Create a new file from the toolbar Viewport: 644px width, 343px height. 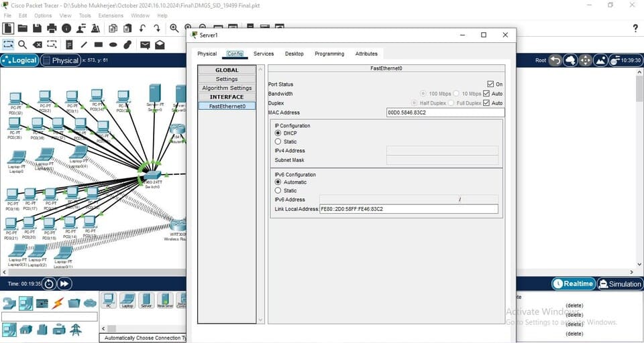[x=8, y=28]
